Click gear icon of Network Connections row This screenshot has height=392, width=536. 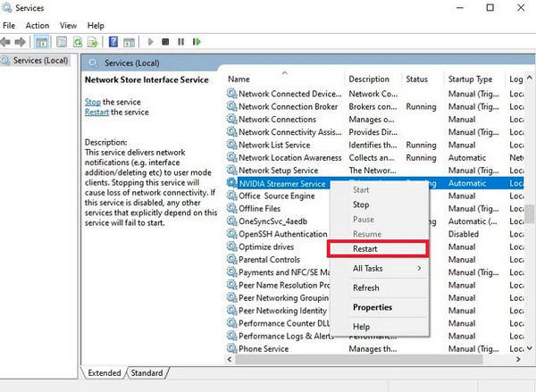click(x=231, y=119)
